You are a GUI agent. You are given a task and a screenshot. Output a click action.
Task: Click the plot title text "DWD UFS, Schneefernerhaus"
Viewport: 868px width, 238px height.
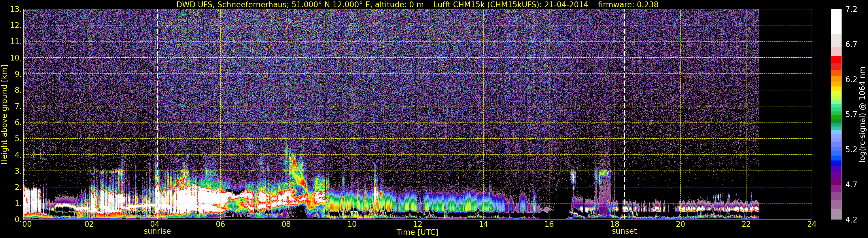tap(232, 4)
